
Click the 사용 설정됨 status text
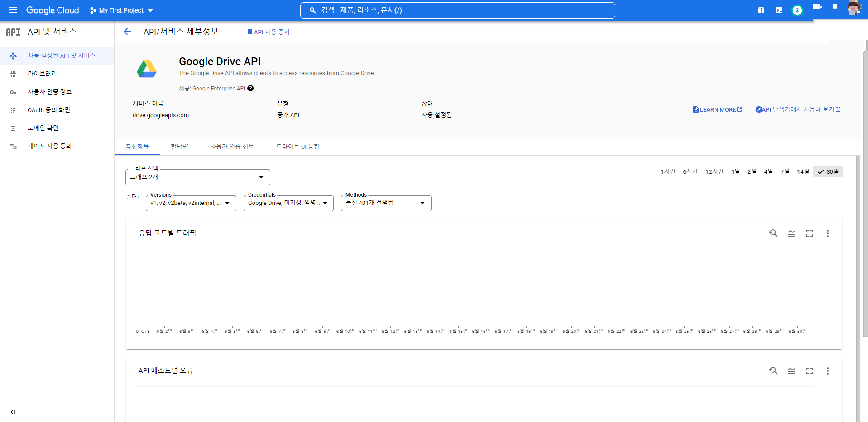pos(436,115)
